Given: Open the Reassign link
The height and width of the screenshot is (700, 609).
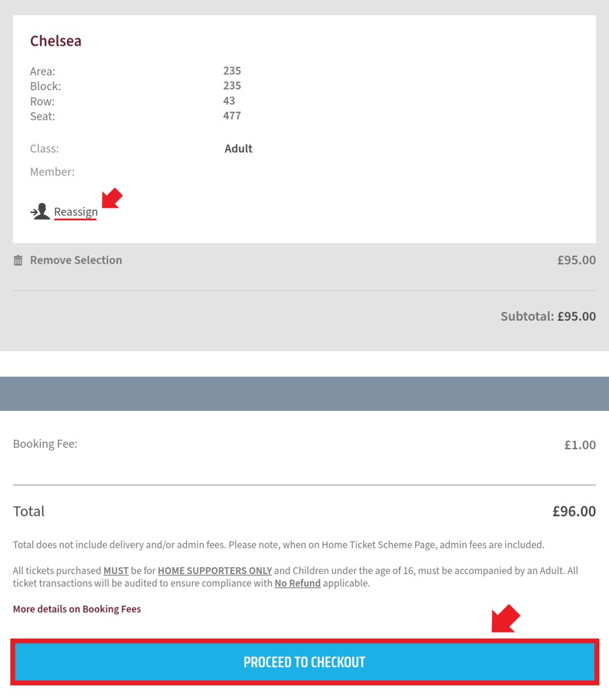Looking at the screenshot, I should pos(76,212).
